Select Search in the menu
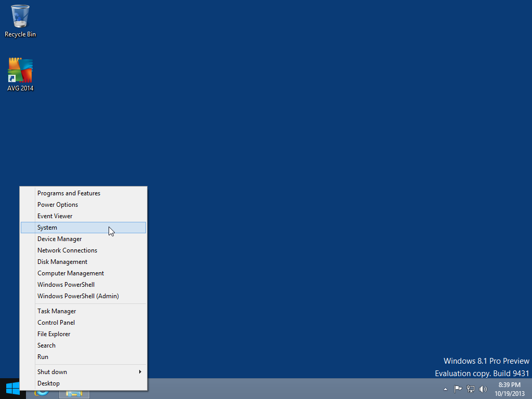Screen dimensions: 532x399 83,345
